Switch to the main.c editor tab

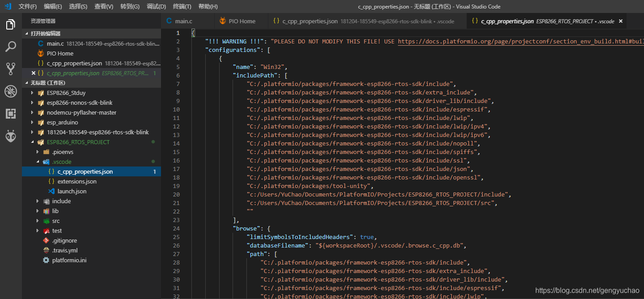click(x=187, y=21)
